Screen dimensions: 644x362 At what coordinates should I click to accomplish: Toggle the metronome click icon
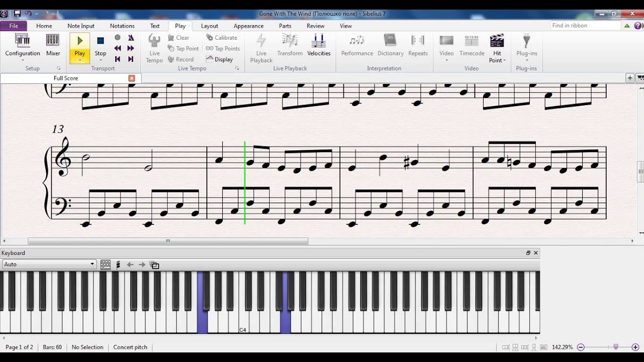point(131,38)
